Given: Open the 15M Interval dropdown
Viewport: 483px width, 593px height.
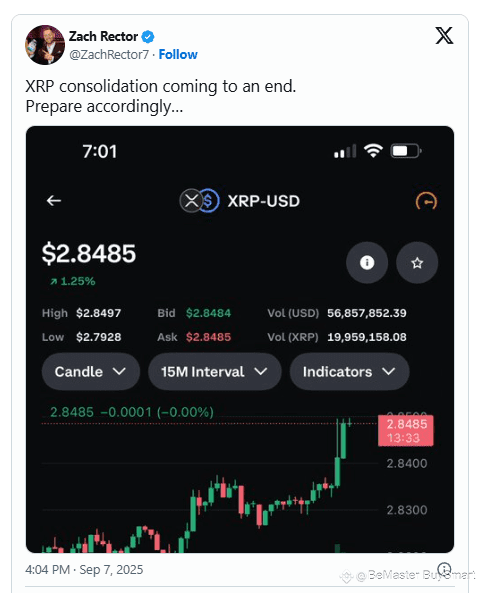Looking at the screenshot, I should [x=214, y=371].
